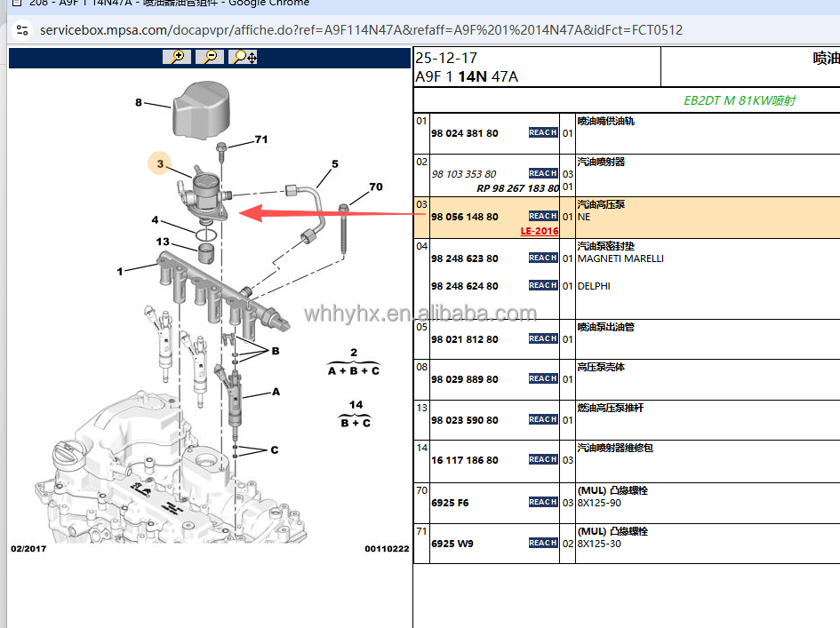Click callout 71 beside the bolt
Screen dimensions: 840x628
(x=261, y=139)
